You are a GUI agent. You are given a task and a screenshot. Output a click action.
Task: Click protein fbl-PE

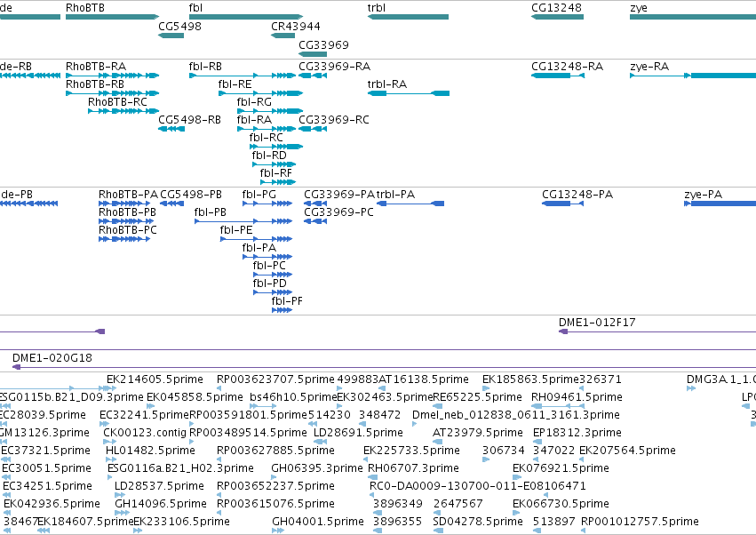pyautogui.click(x=256, y=239)
